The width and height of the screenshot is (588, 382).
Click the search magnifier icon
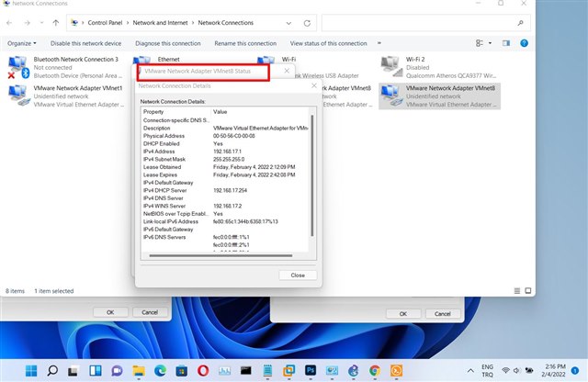(520, 23)
